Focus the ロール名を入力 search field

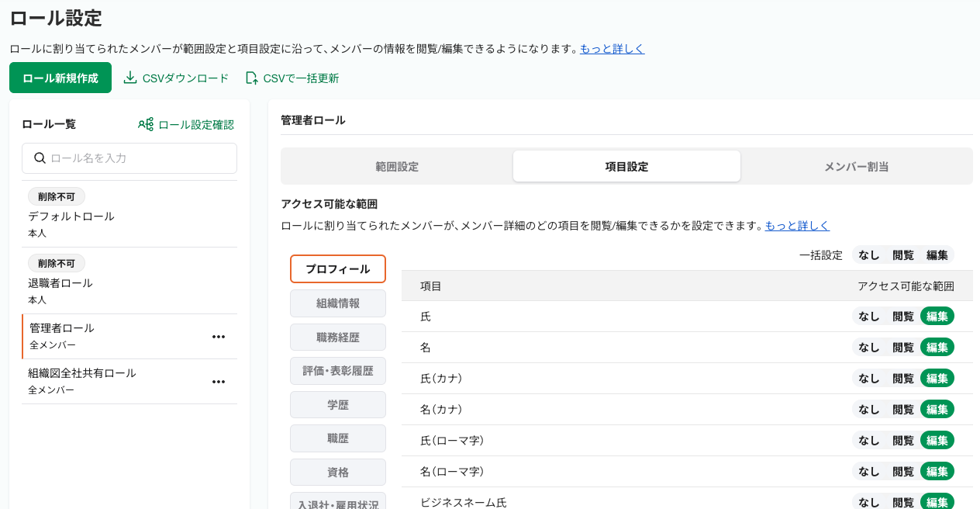(129, 158)
